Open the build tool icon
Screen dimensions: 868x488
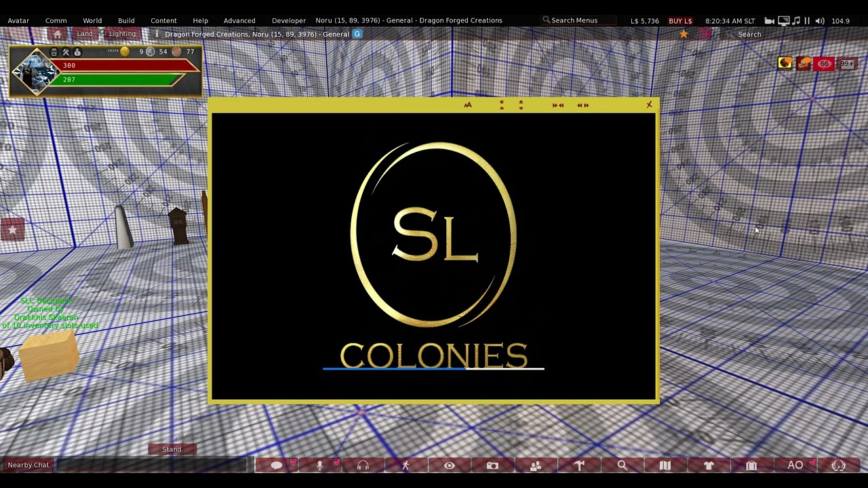(x=579, y=466)
